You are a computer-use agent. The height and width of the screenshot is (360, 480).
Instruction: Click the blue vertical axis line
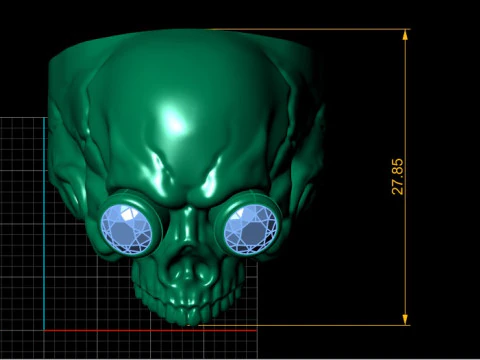coord(44,223)
